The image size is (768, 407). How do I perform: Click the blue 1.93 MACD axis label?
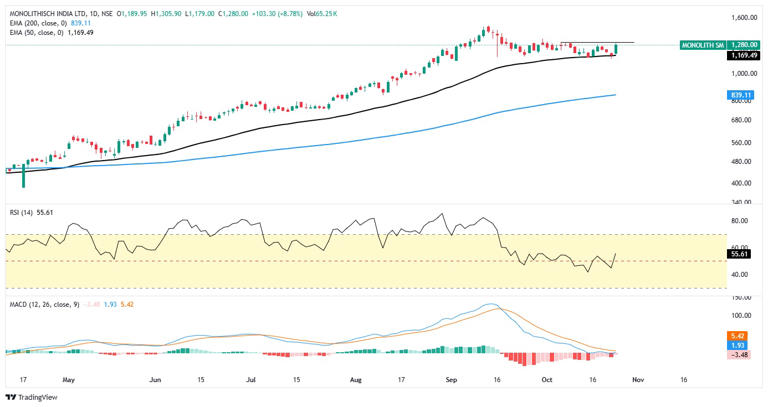coord(737,345)
